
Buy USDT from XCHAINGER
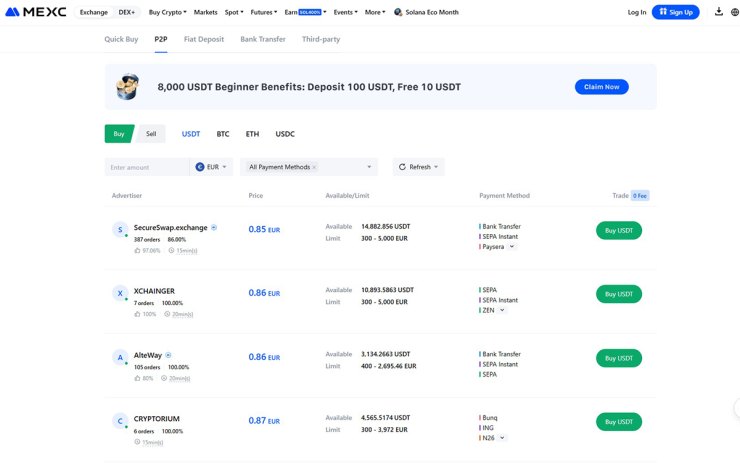pos(619,294)
